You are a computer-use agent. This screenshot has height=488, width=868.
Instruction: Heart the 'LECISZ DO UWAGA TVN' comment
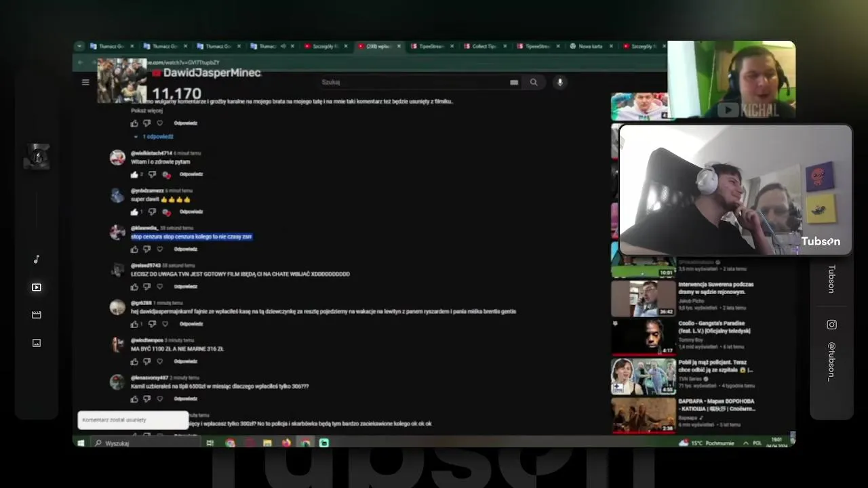point(160,286)
